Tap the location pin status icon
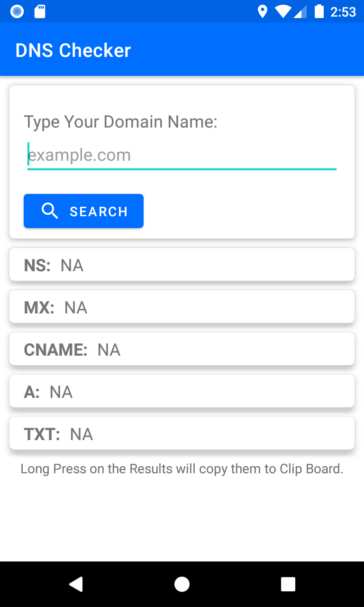The height and width of the screenshot is (607, 364). (262, 11)
